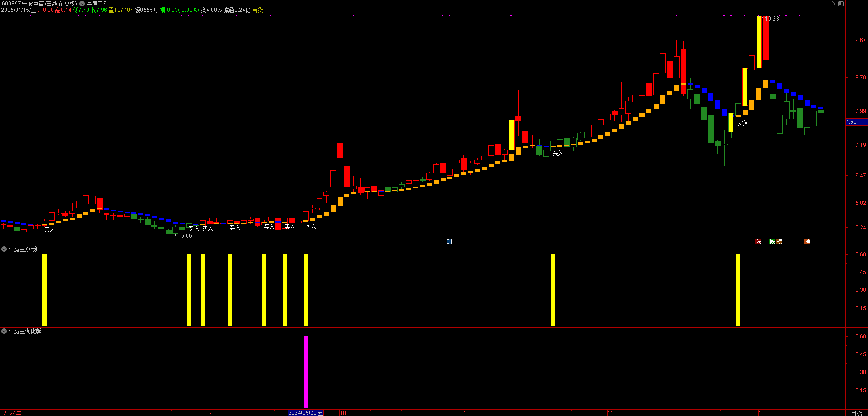Viewport: 868px width, 416px height.
Task: Click the diamond icon at top right
Action: (832, 4)
